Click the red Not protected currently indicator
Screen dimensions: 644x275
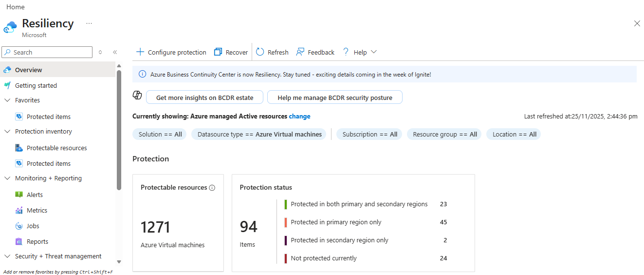285,258
